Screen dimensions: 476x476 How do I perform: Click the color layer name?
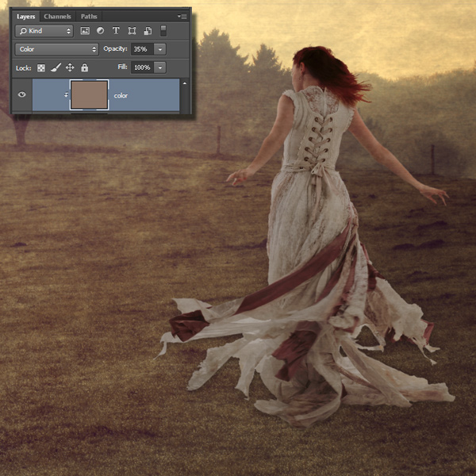click(x=121, y=96)
